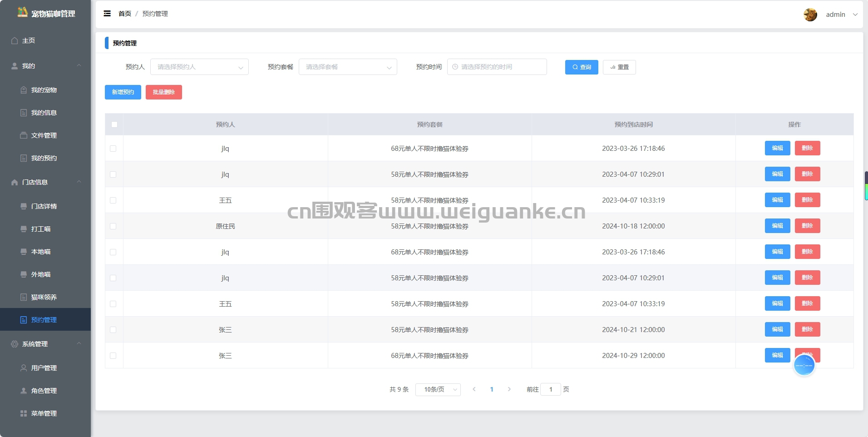Click the floating blue circular widget
The image size is (868, 437).
coord(804,365)
